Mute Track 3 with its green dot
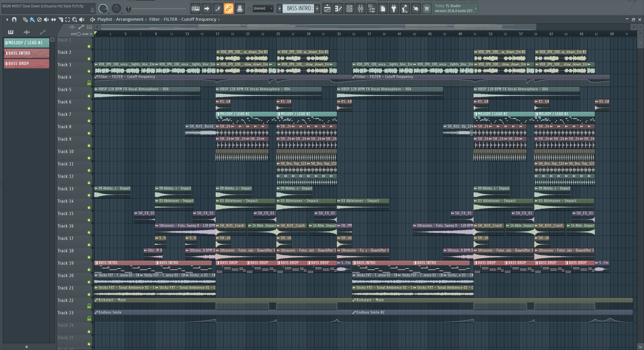Viewport: 644px width, 350px height. click(89, 71)
